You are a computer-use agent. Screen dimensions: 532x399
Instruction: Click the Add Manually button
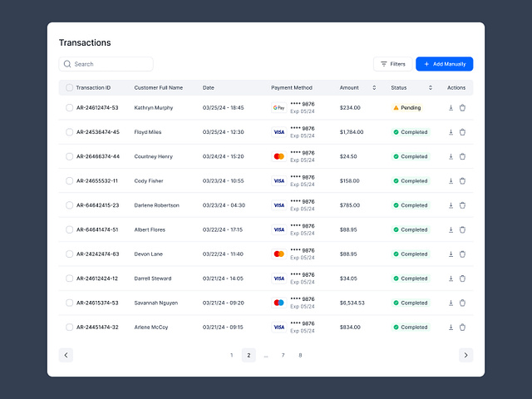click(x=444, y=64)
